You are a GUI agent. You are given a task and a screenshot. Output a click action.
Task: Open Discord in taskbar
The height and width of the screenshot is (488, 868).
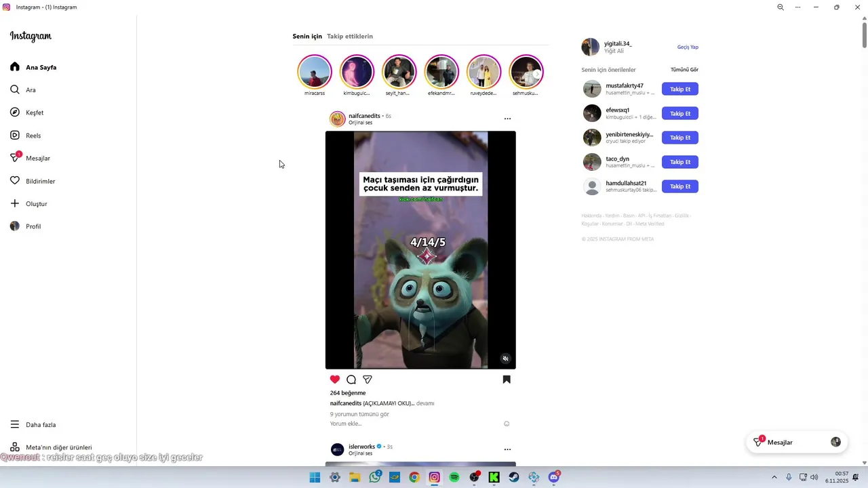pyautogui.click(x=554, y=477)
